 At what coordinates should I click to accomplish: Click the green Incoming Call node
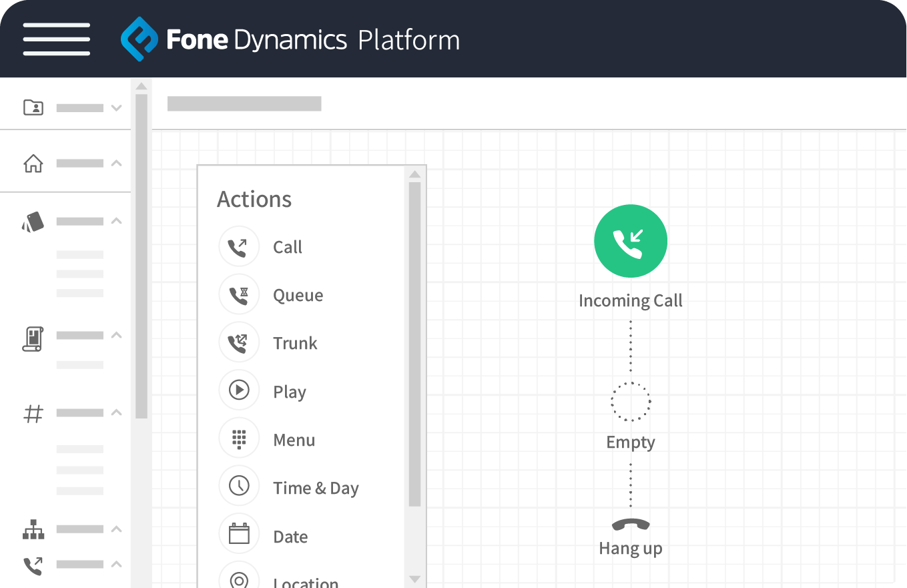630,241
